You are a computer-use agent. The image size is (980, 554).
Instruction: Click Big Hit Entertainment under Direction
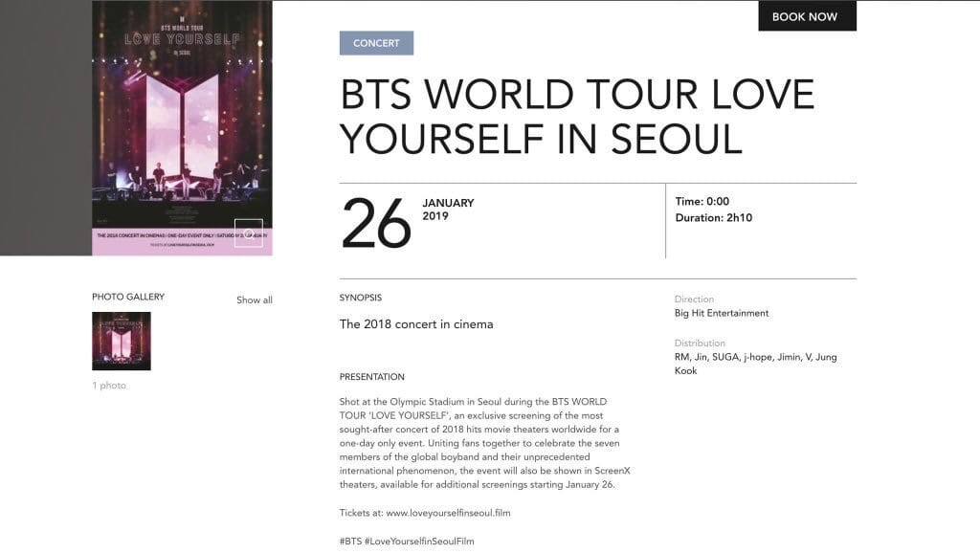pyautogui.click(x=722, y=313)
